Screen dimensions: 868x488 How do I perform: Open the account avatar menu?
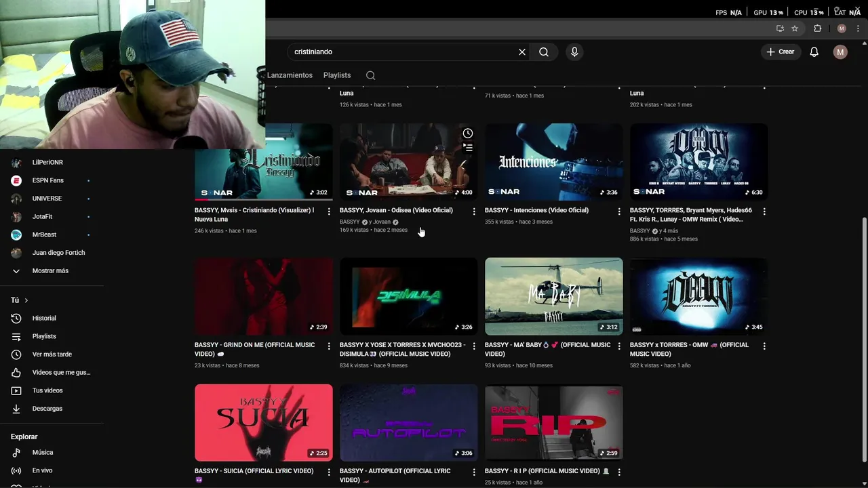840,52
